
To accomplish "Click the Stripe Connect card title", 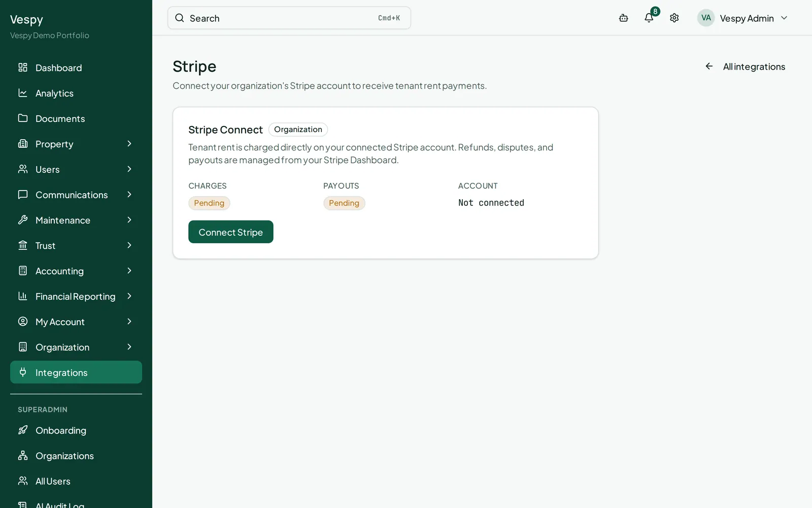I will pos(225,130).
